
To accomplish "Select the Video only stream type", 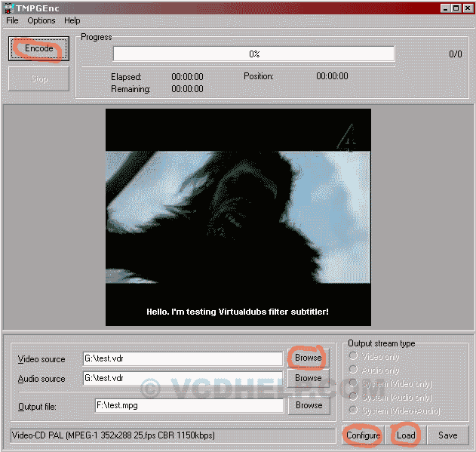I will click(x=352, y=357).
